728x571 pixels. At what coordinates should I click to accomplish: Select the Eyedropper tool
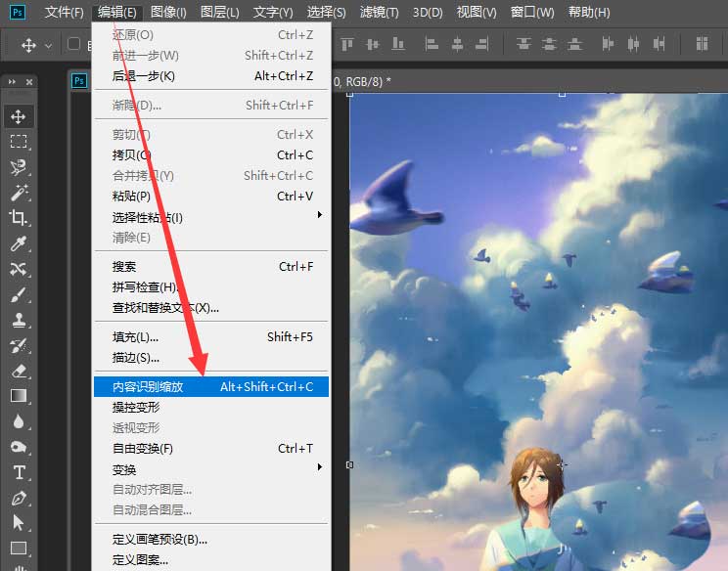click(19, 243)
